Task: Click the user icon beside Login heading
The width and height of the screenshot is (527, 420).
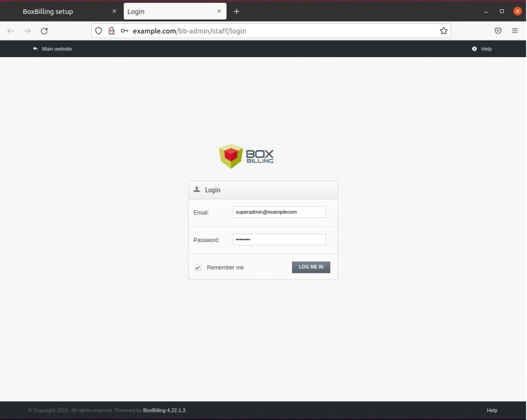Action: coord(197,190)
